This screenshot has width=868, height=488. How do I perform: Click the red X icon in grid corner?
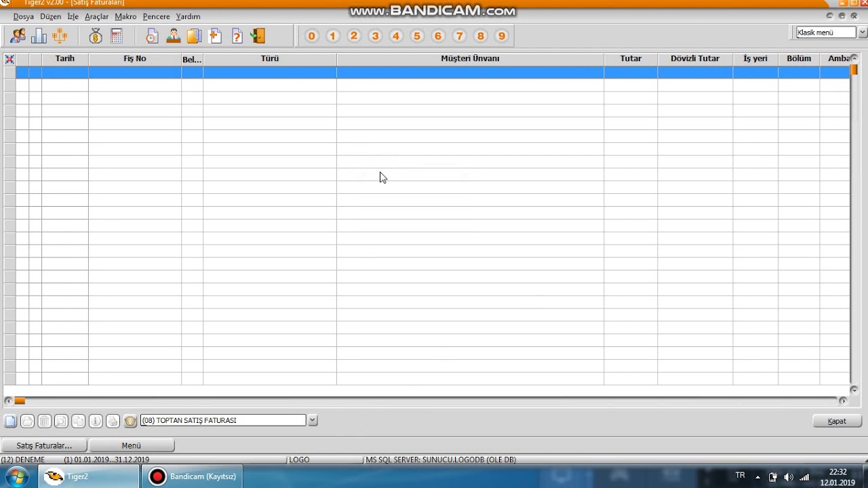[x=9, y=59]
